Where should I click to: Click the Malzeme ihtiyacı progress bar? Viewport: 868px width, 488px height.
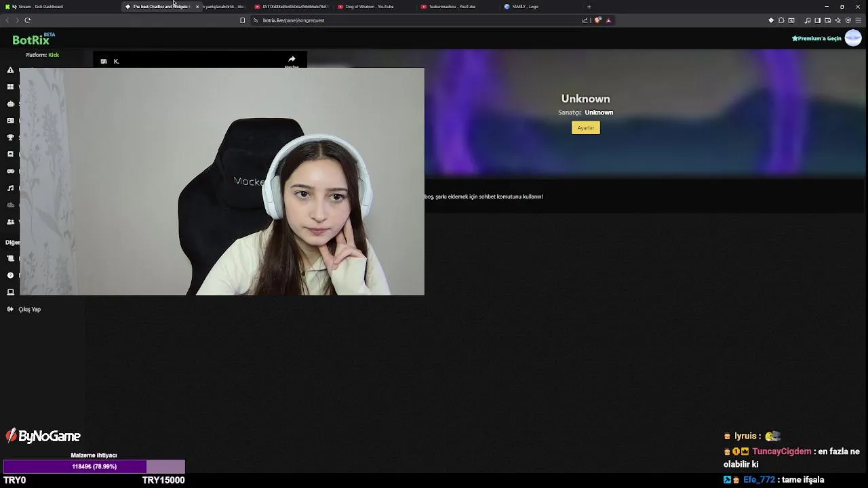tap(94, 466)
